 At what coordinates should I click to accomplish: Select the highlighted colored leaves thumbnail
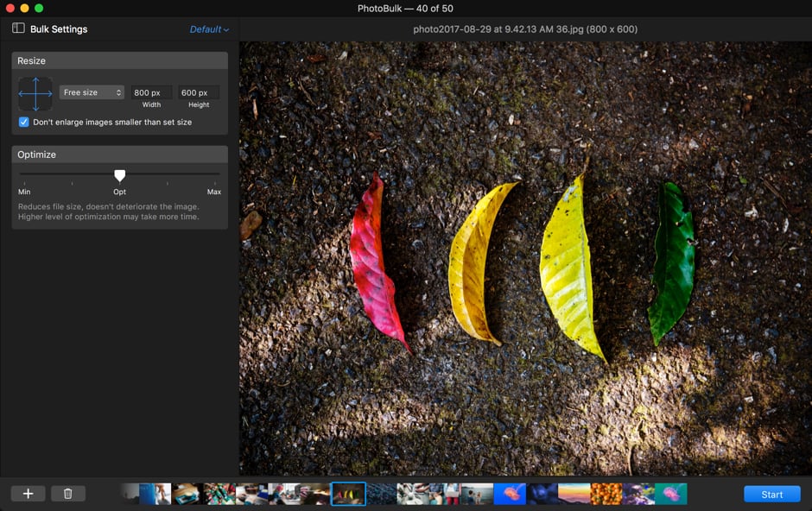(x=348, y=494)
